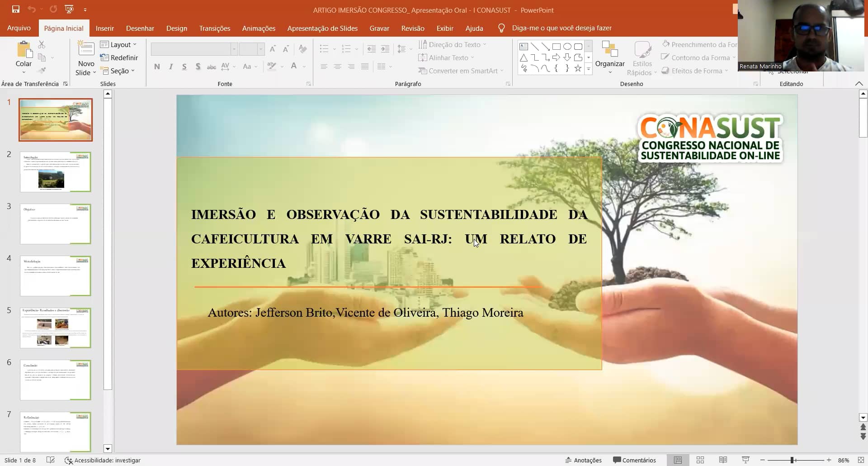Switch to the Inserir ribbon tab
Screen dimensions: 868x466
point(104,28)
